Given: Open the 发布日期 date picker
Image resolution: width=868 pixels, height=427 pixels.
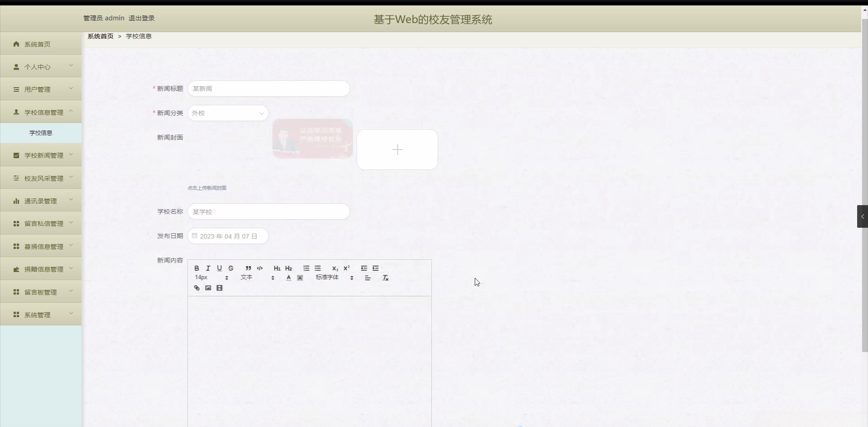Looking at the screenshot, I should [x=228, y=236].
